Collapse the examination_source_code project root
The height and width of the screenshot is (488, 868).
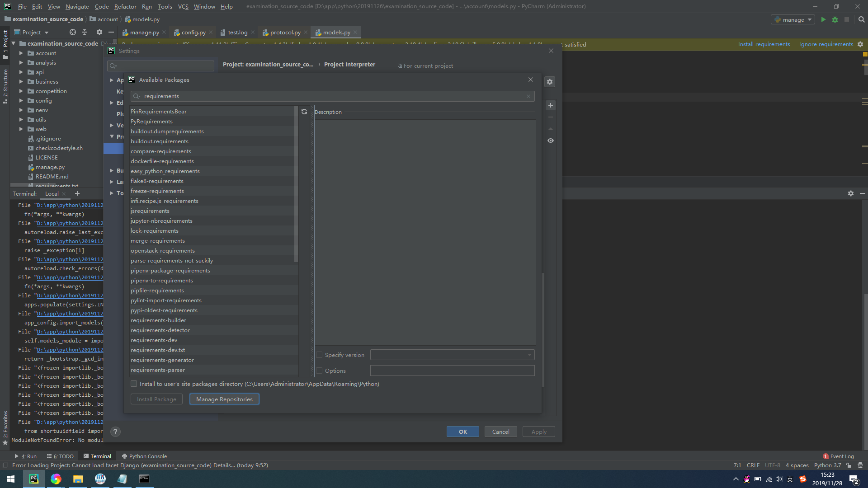tap(14, 44)
